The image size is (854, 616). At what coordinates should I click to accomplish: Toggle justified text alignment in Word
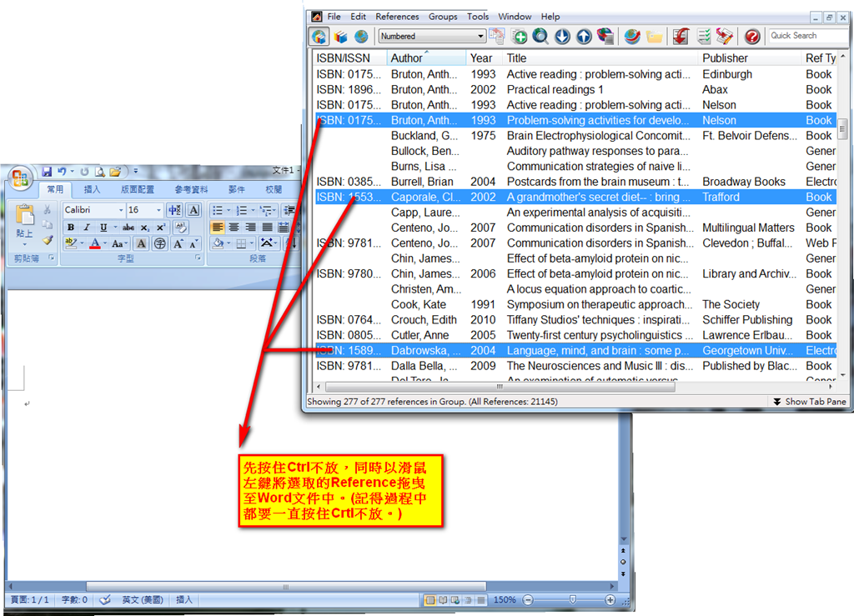coord(267,228)
